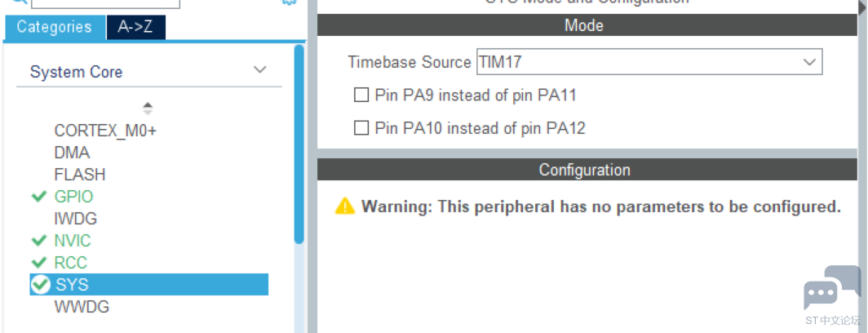This screenshot has height=333, width=868.
Task: Select IWDG in the peripheral list
Action: (x=76, y=219)
